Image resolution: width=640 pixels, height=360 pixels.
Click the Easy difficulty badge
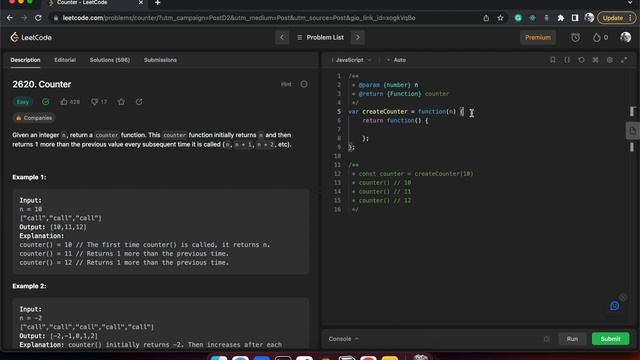(x=22, y=102)
